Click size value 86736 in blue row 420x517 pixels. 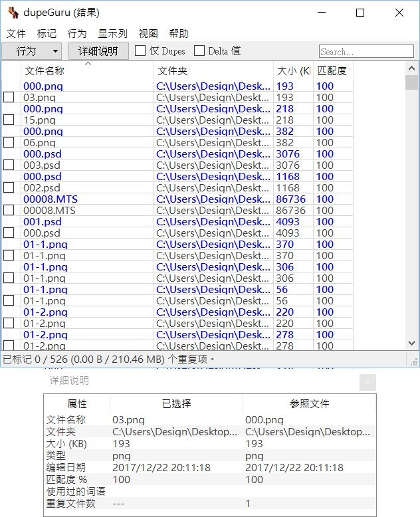(x=290, y=199)
